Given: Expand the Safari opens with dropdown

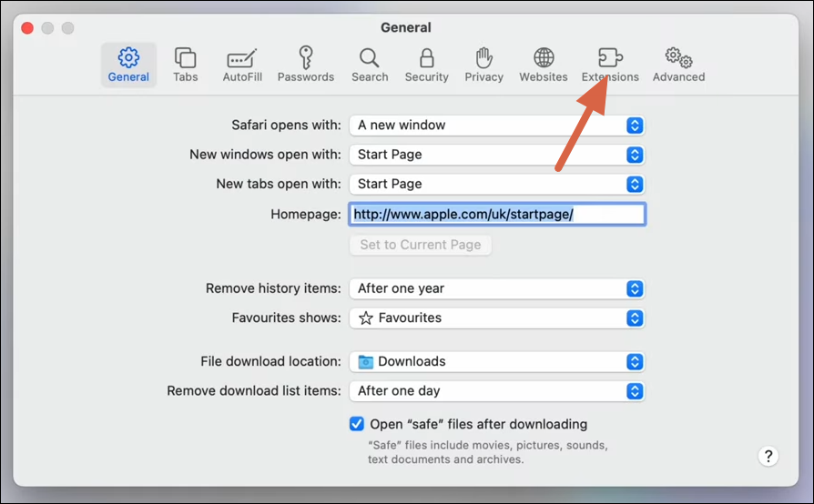Looking at the screenshot, I should (497, 125).
